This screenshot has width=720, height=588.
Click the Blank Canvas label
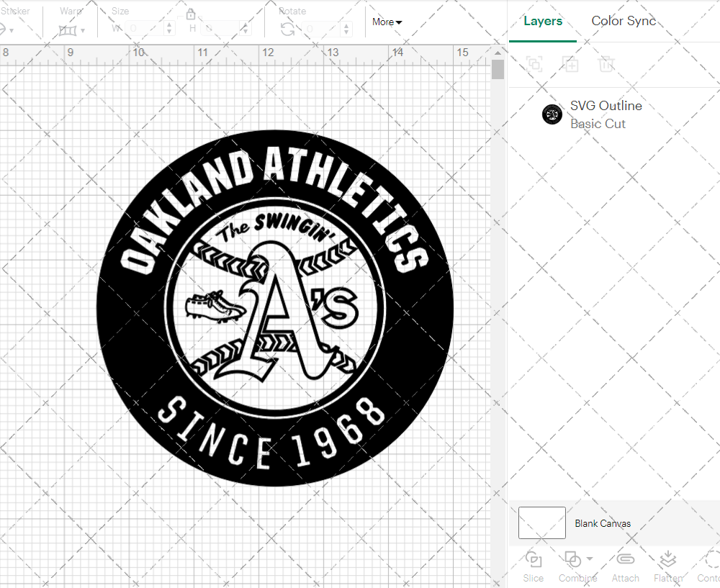coord(603,523)
